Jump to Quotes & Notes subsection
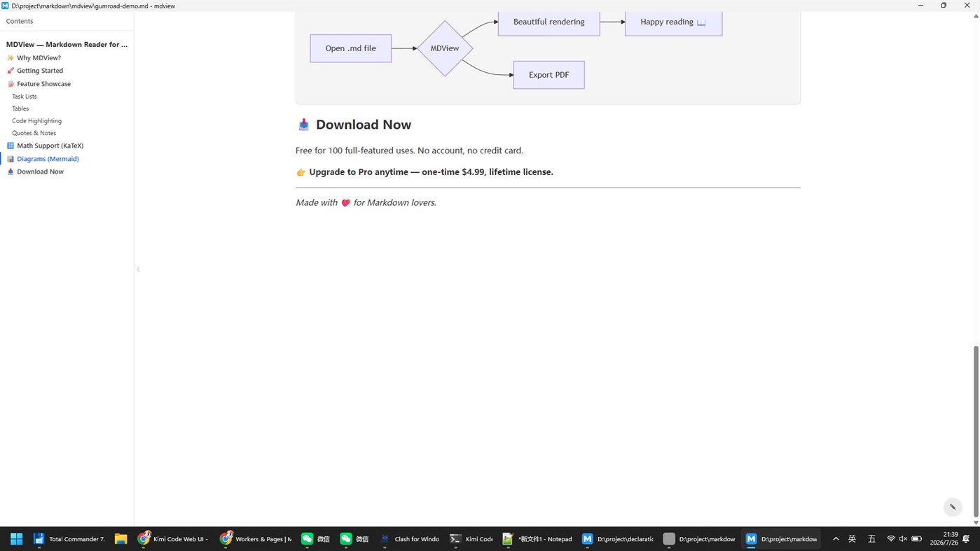The width and height of the screenshot is (980, 551). point(34,133)
